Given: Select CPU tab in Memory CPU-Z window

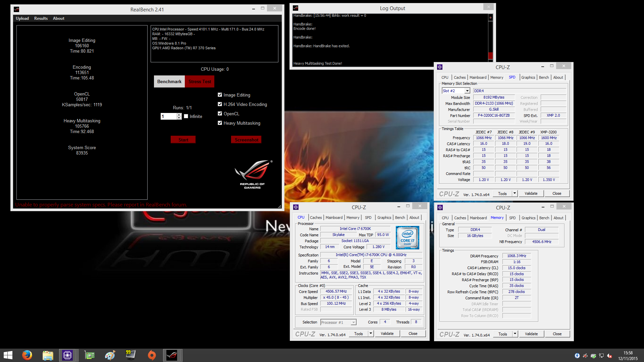Looking at the screenshot, I should [445, 218].
